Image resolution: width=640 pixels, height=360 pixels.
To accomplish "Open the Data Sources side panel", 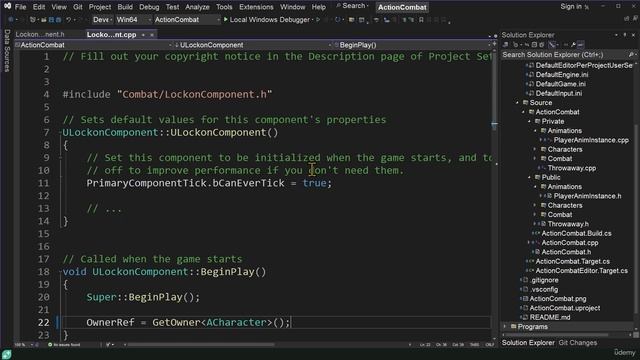I will [x=7, y=51].
